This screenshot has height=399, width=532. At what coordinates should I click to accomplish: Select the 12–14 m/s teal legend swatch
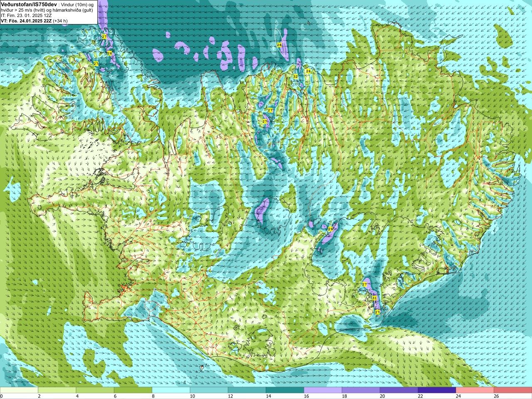pos(247,391)
